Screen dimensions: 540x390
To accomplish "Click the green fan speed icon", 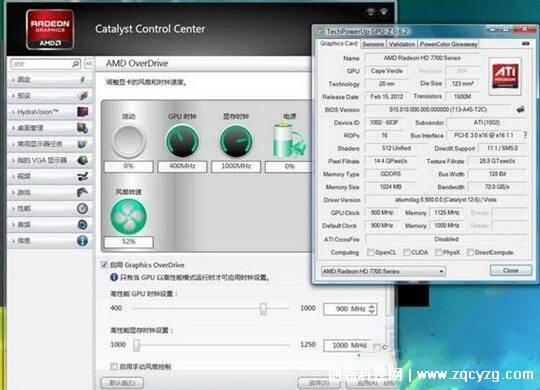I will tap(128, 216).
